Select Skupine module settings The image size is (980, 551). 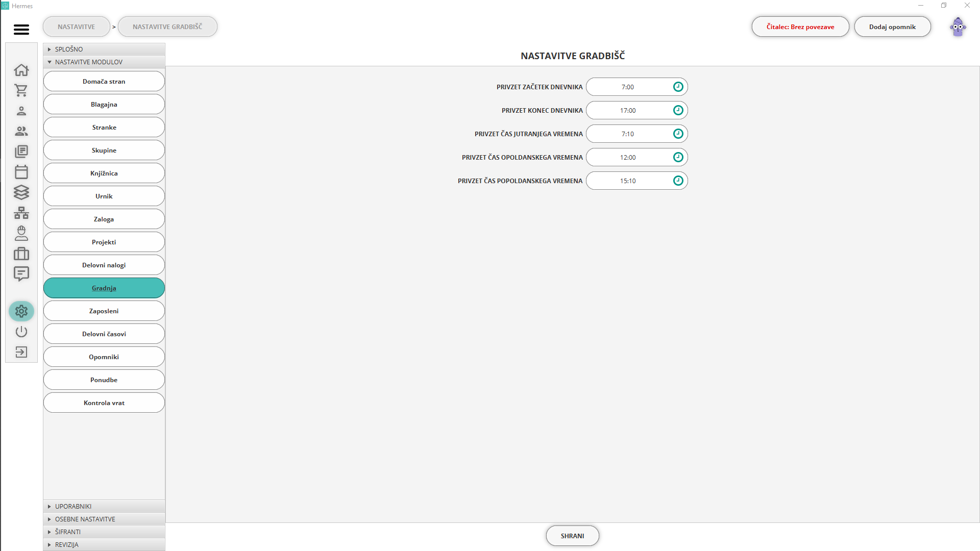(x=104, y=150)
